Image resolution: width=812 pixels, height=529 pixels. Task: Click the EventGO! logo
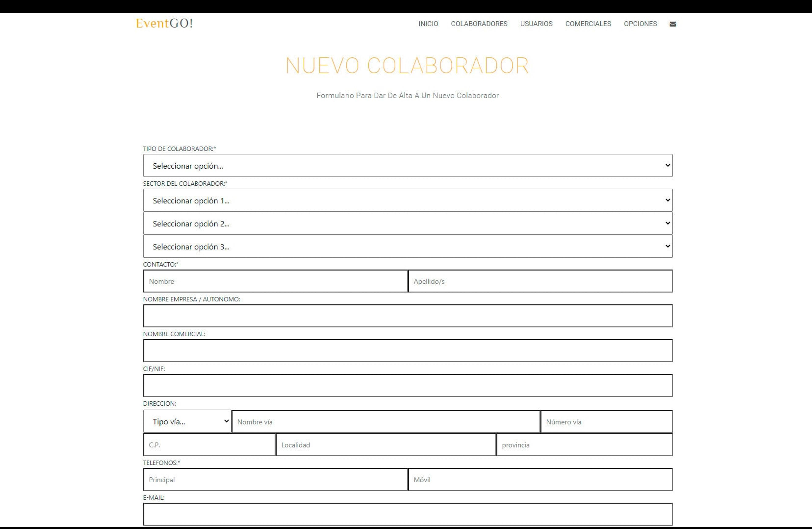164,23
